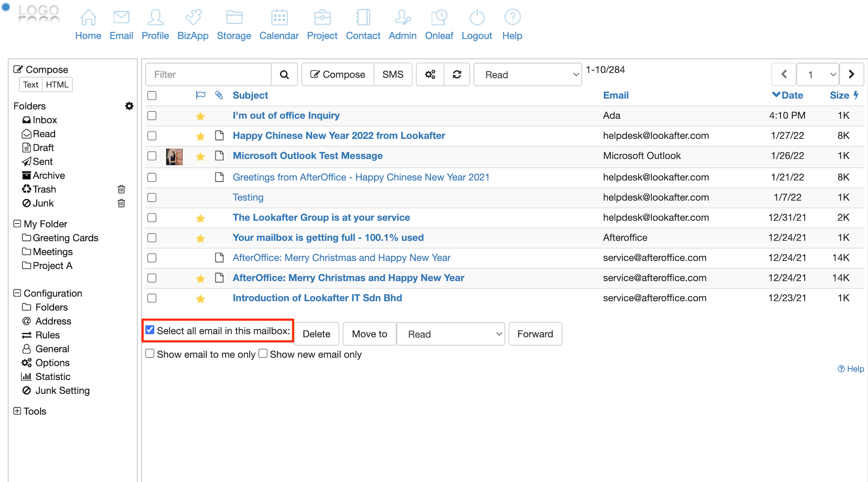Expand the Tools section in sidebar
This screenshot has height=482, width=868.
(17, 411)
